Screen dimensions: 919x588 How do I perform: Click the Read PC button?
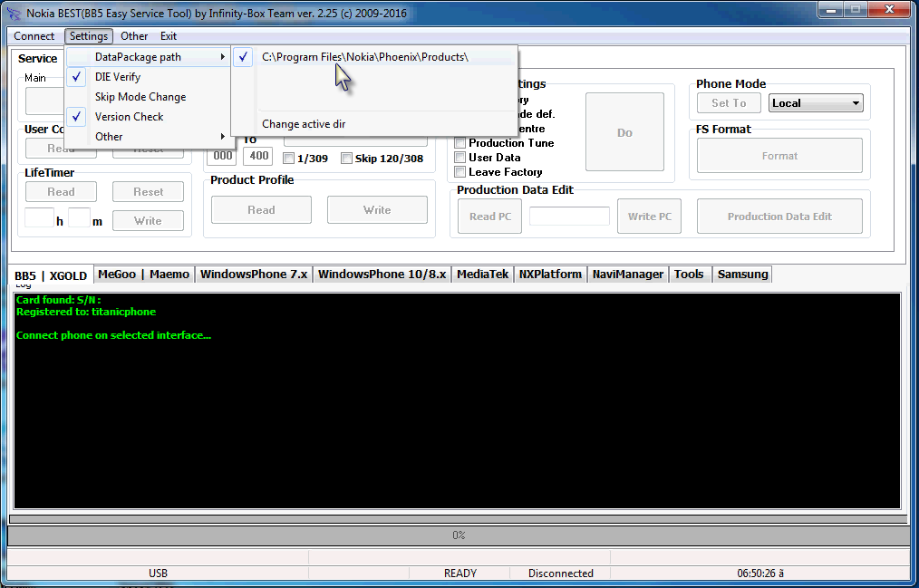(x=490, y=217)
